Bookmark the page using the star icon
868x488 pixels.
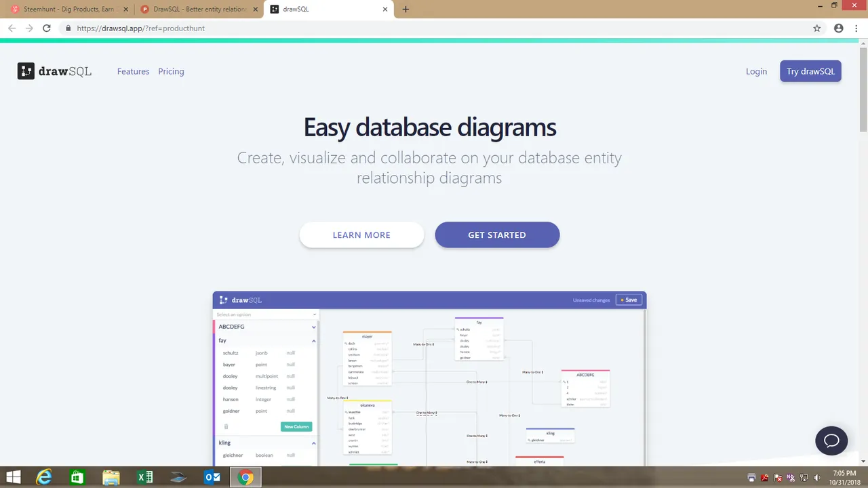coord(817,28)
